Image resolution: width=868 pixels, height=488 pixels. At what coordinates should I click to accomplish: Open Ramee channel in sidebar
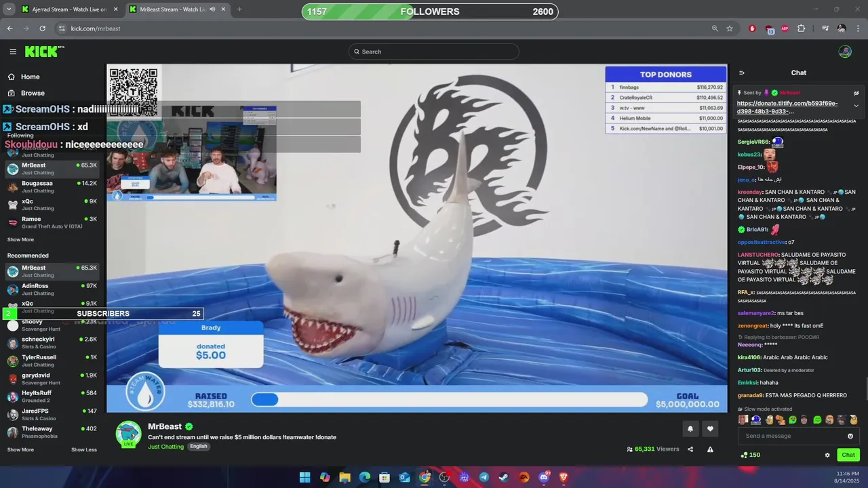pos(52,222)
